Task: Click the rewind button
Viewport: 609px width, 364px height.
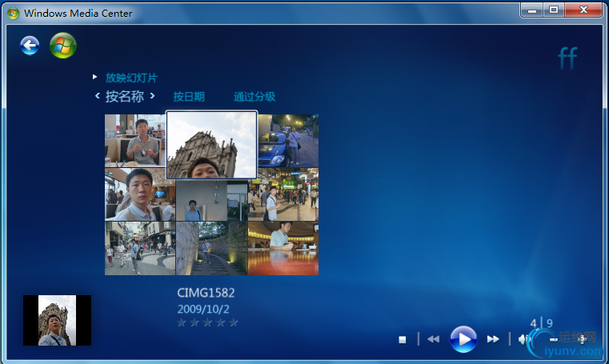Action: (434, 339)
